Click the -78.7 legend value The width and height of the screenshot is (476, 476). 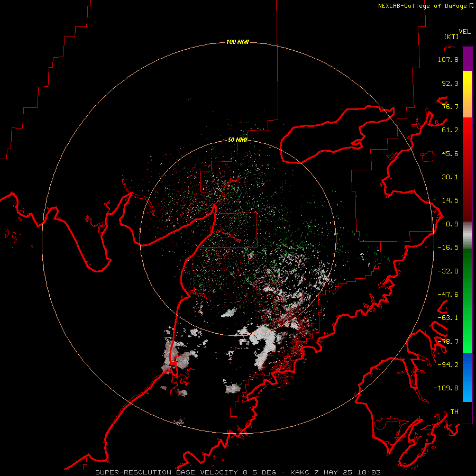(x=448, y=342)
